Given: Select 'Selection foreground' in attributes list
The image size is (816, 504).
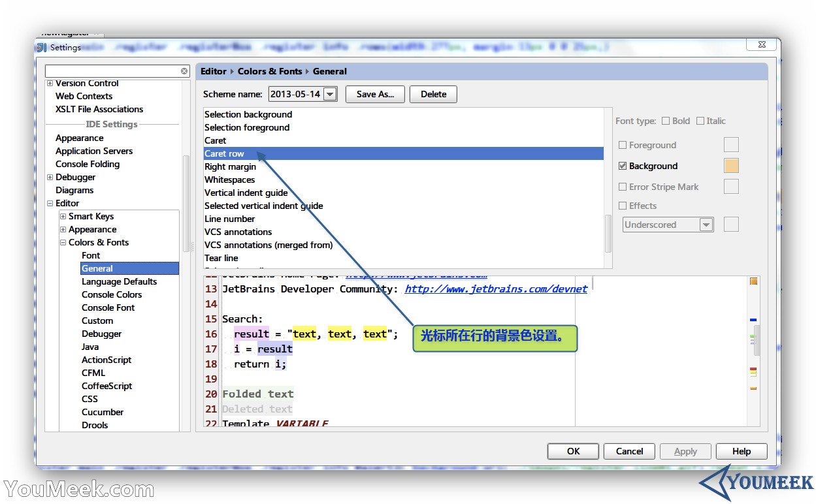Looking at the screenshot, I should coord(403,127).
